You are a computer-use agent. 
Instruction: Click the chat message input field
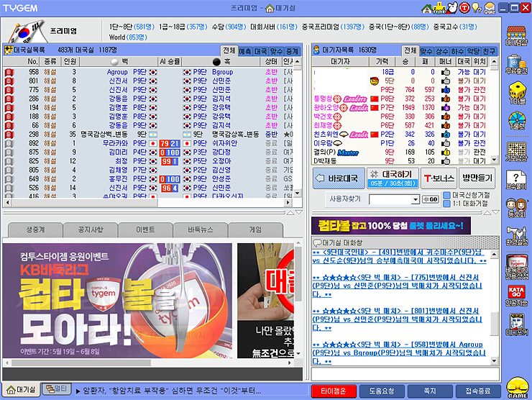click(x=405, y=374)
